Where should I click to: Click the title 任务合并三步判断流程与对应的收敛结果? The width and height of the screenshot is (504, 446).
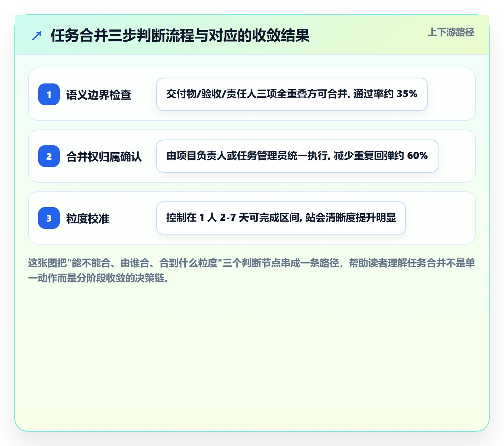click(x=180, y=36)
